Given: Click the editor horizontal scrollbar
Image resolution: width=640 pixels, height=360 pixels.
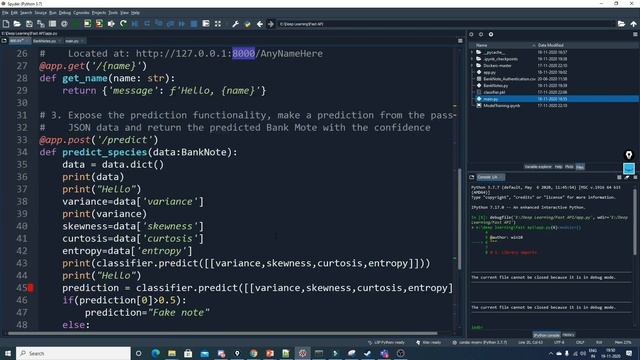Looking at the screenshot, I should pyautogui.click(x=222, y=333).
